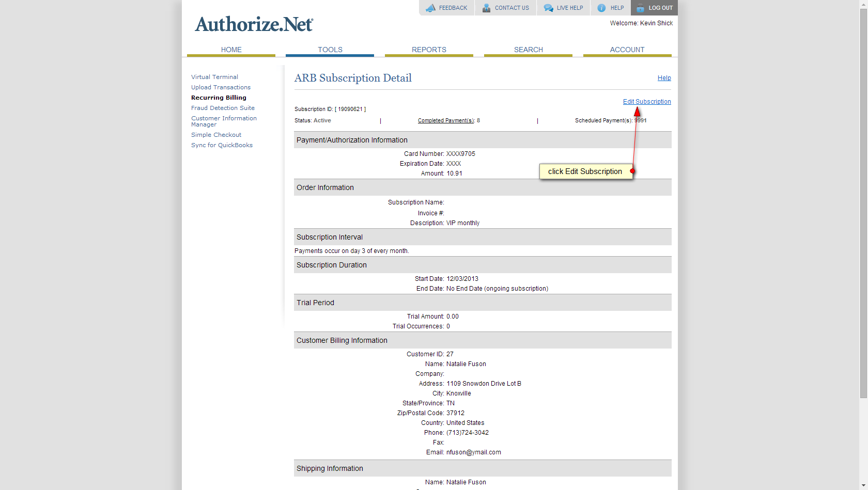Click the customer ID value 27
The image size is (868, 490).
click(x=450, y=354)
